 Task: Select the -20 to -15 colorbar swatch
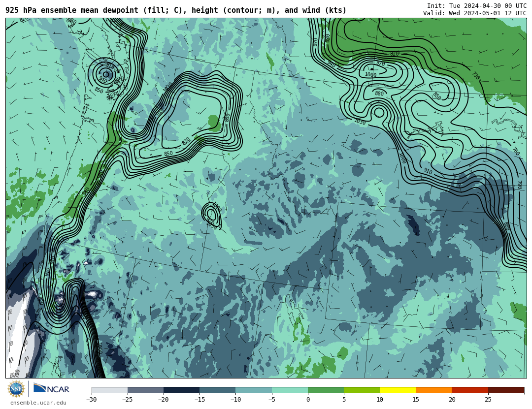click(x=181, y=390)
